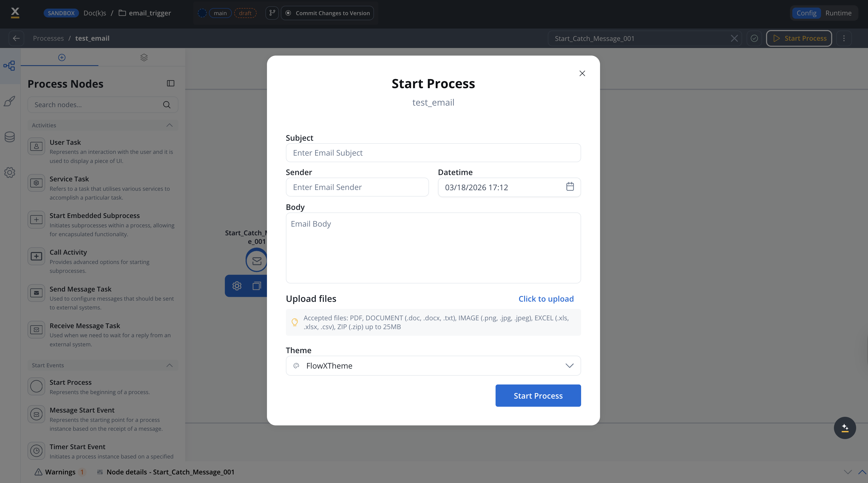Collapse the Activities section
Viewport: 868px width, 483px height.
[169, 125]
